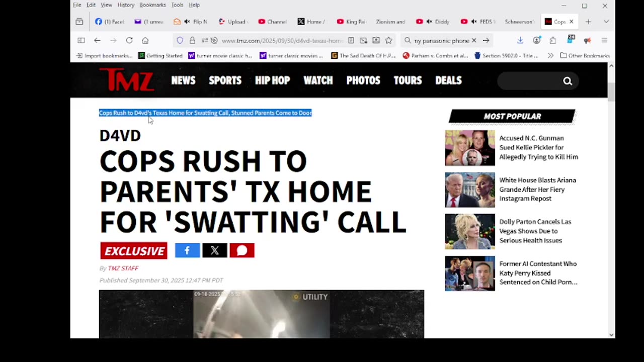
Task: Go back with browser back arrow
Action: (x=97, y=40)
